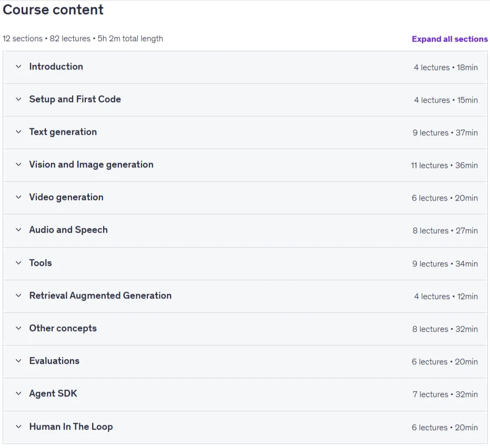Viewport: 490px width, 448px height.
Task: Expand Vision and Image generation chevron
Action: [19, 164]
